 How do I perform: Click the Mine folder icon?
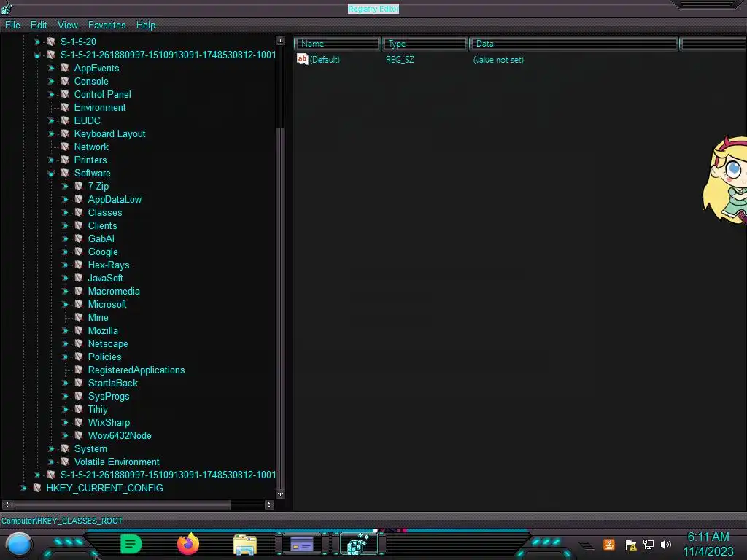click(79, 318)
